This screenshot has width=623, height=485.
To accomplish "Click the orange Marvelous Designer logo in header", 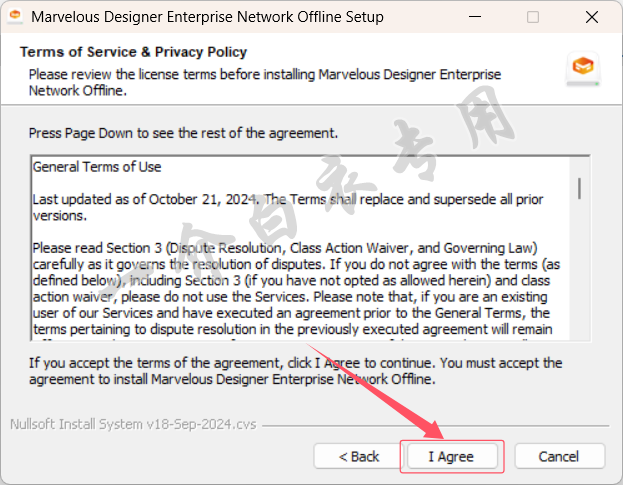I will 582,67.
